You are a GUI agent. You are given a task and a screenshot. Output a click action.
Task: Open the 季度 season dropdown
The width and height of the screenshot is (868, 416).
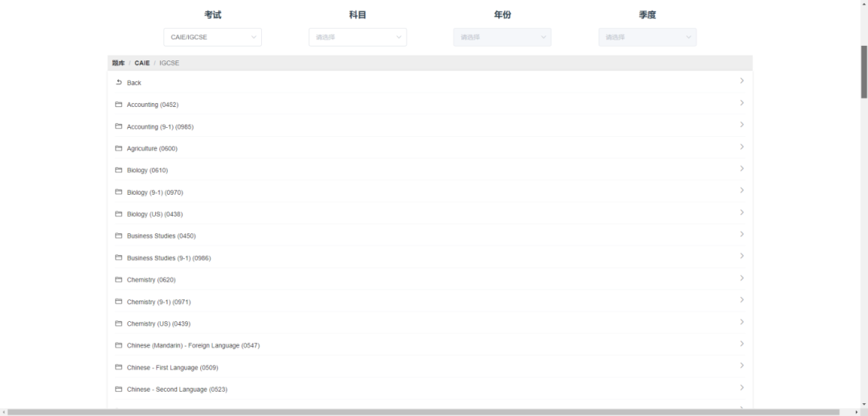(x=647, y=37)
